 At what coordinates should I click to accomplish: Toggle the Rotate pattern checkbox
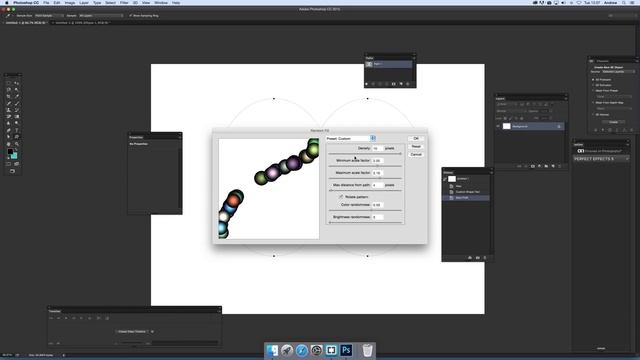341,197
